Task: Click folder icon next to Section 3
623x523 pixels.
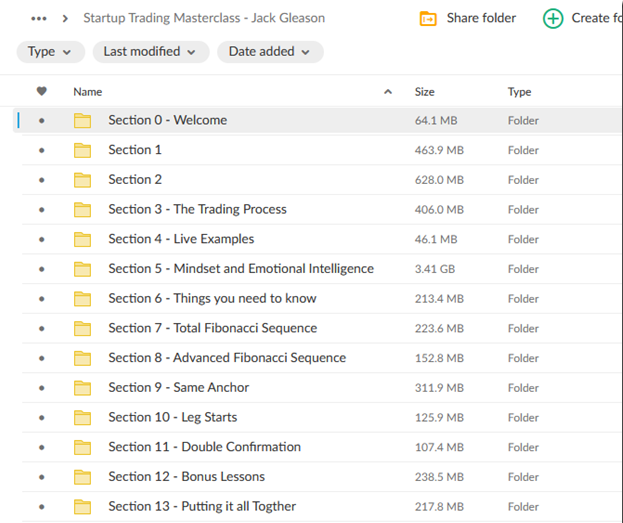Action: click(x=82, y=210)
